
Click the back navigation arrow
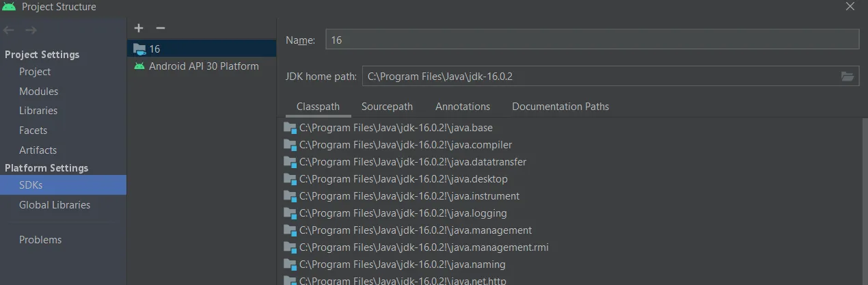point(9,30)
